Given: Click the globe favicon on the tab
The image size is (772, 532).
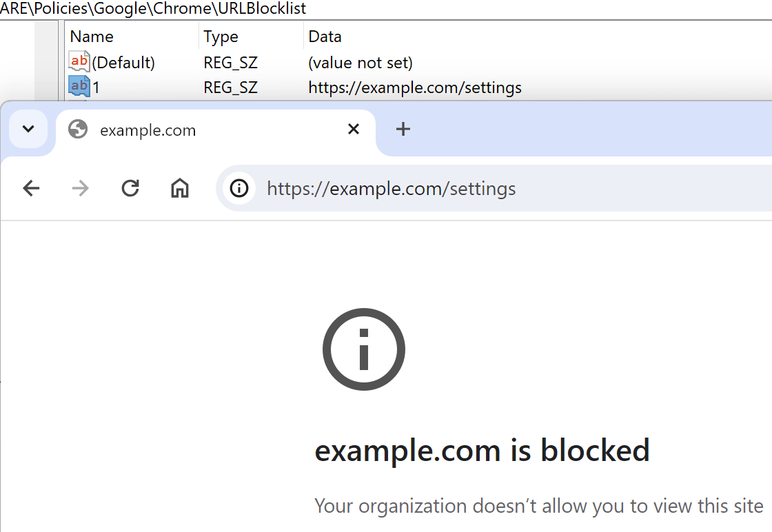Looking at the screenshot, I should click(x=78, y=130).
